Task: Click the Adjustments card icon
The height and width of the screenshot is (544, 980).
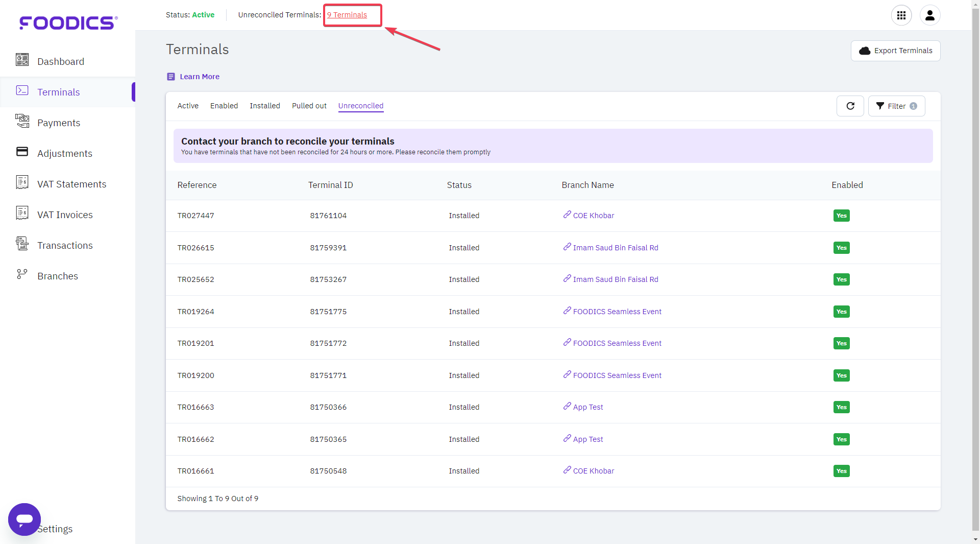Action: (x=22, y=151)
